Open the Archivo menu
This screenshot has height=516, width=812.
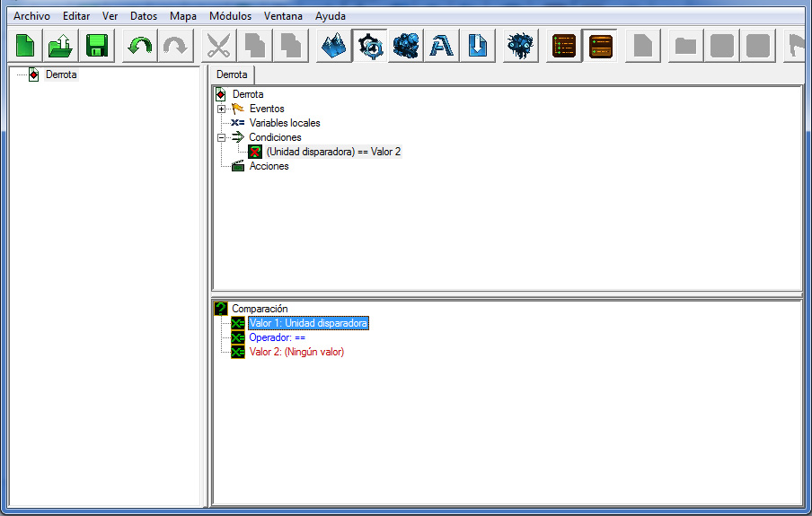pyautogui.click(x=31, y=16)
